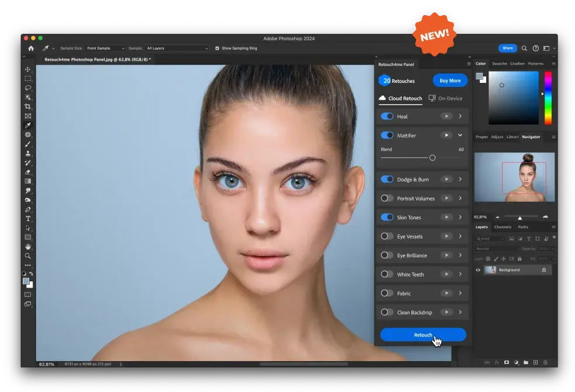Screen dimensions: 575x392
Task: Switch to the Channels tab
Action: [503, 227]
